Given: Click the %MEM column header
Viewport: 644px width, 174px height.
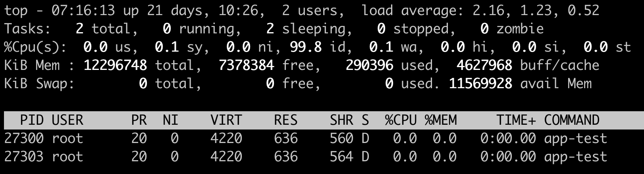Looking at the screenshot, I should pos(440,120).
